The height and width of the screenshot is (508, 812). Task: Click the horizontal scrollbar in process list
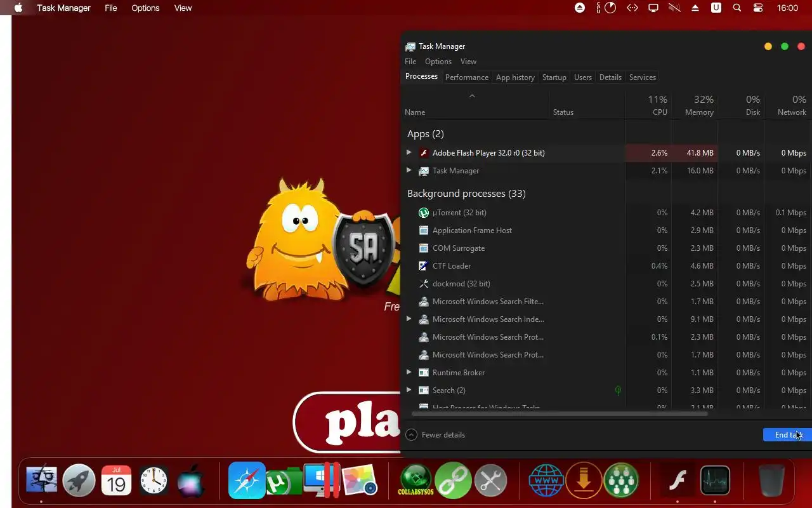coord(560,413)
